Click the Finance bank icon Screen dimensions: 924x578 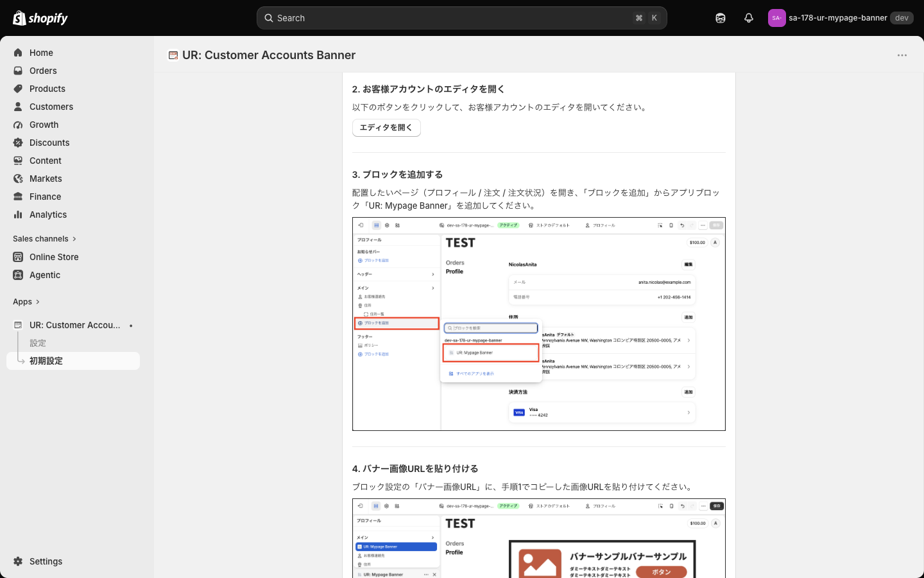coord(18,197)
